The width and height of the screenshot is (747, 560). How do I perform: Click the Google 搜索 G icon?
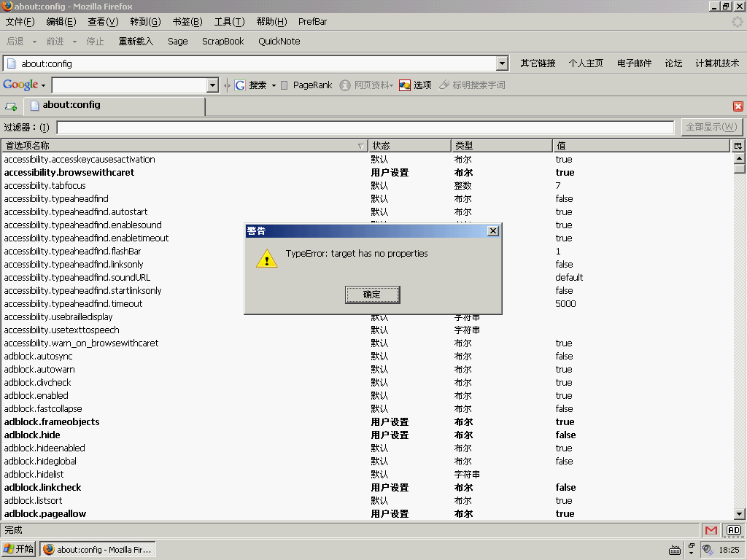240,85
